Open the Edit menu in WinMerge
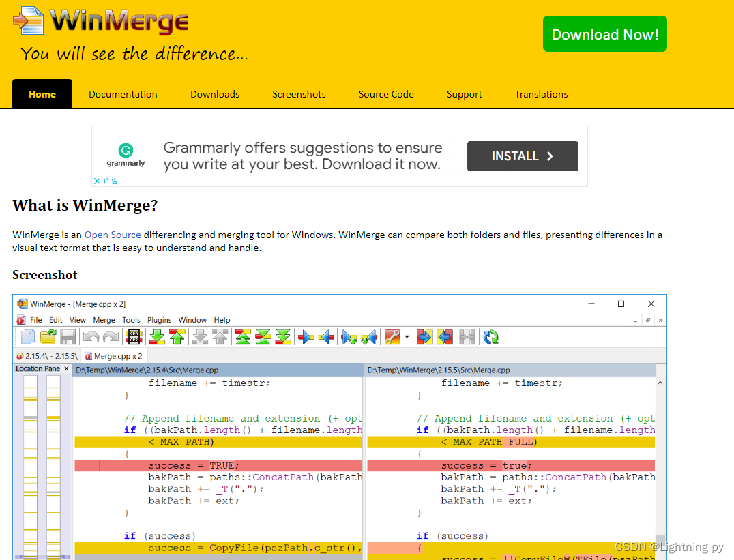This screenshot has width=734, height=560. point(56,320)
